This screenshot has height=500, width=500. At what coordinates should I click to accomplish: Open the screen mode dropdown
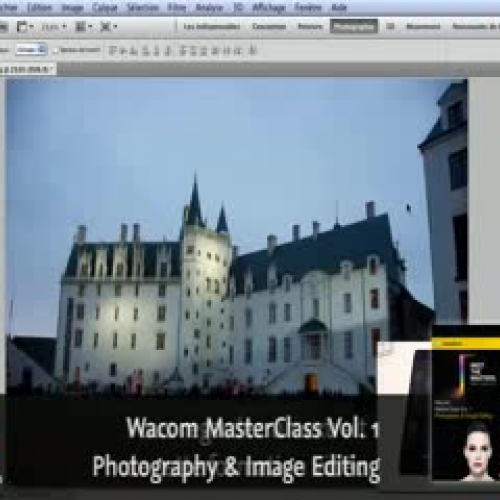[109, 26]
